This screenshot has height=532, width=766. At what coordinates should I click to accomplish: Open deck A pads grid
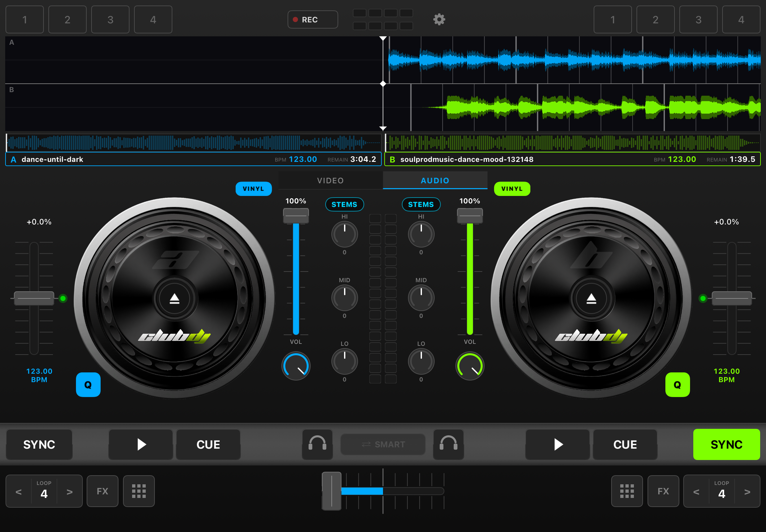pyautogui.click(x=139, y=491)
